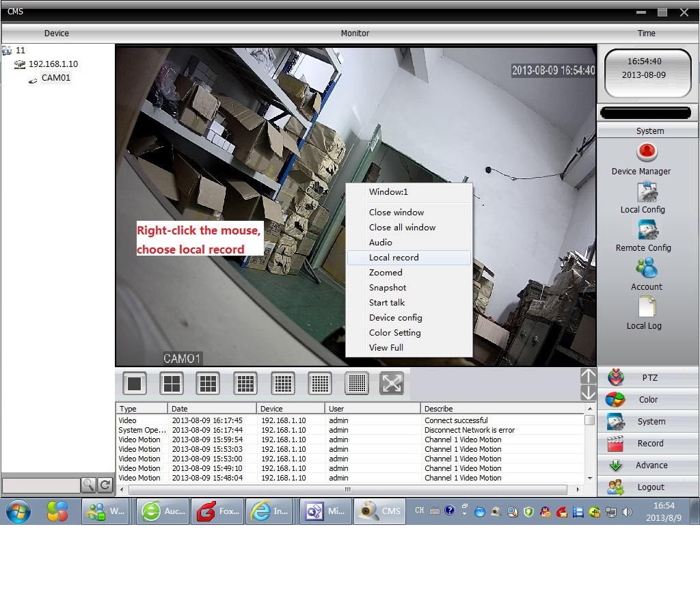Image resolution: width=700 pixels, height=594 pixels.
Task: Switch to nine-window grid layout
Action: pos(208,383)
